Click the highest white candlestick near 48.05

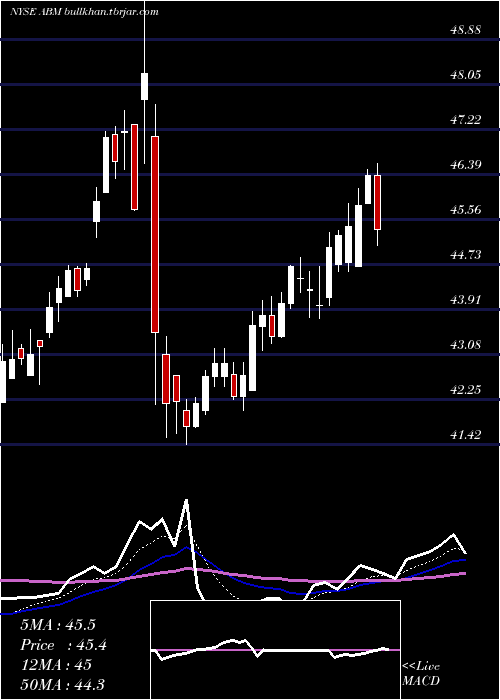point(145,87)
